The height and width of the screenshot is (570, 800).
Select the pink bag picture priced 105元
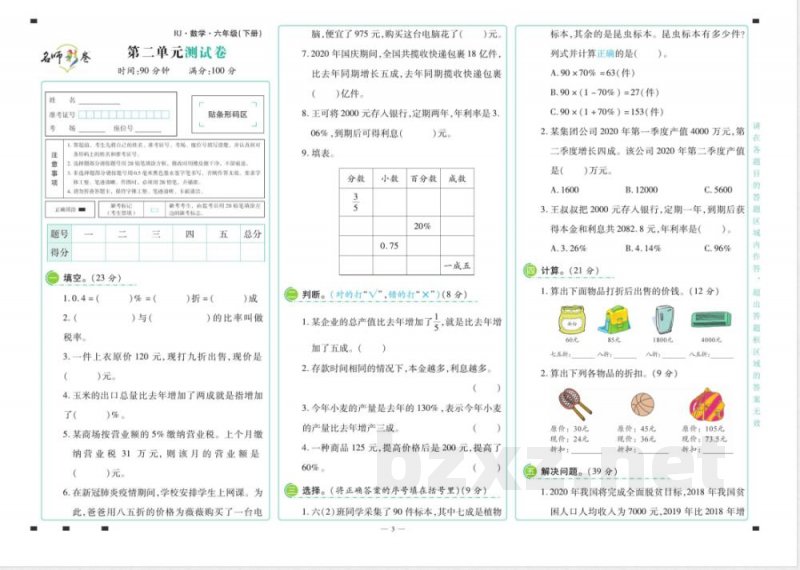707,405
